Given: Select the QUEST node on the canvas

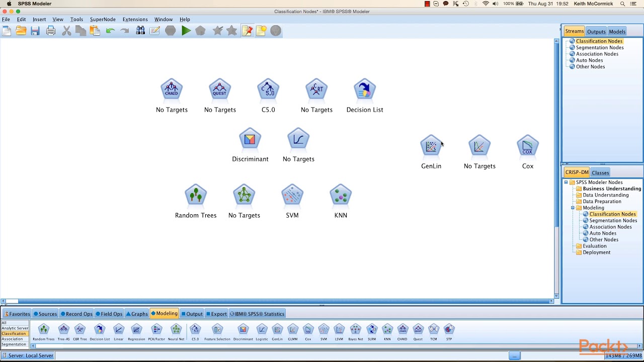Looking at the screenshot, I should [x=220, y=89].
